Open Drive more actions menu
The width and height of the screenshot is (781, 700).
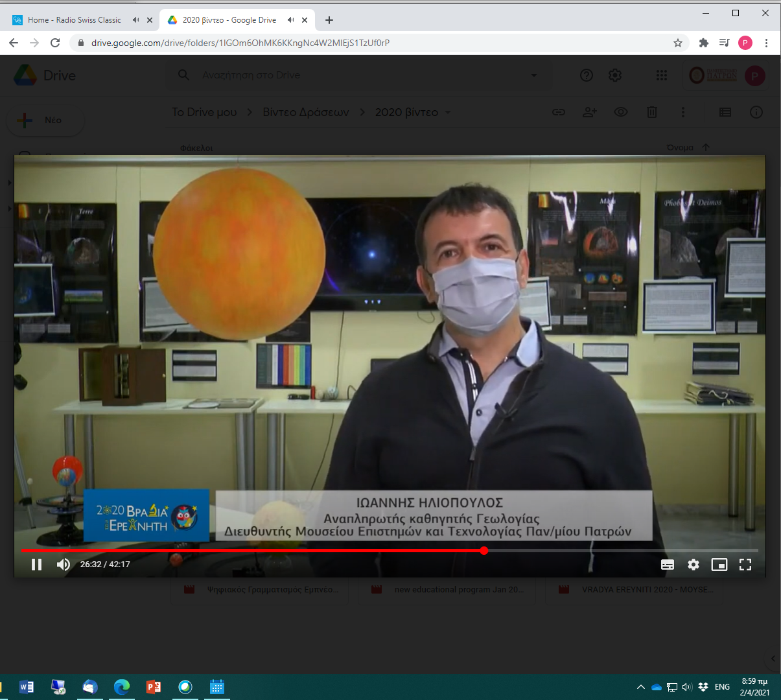point(683,112)
